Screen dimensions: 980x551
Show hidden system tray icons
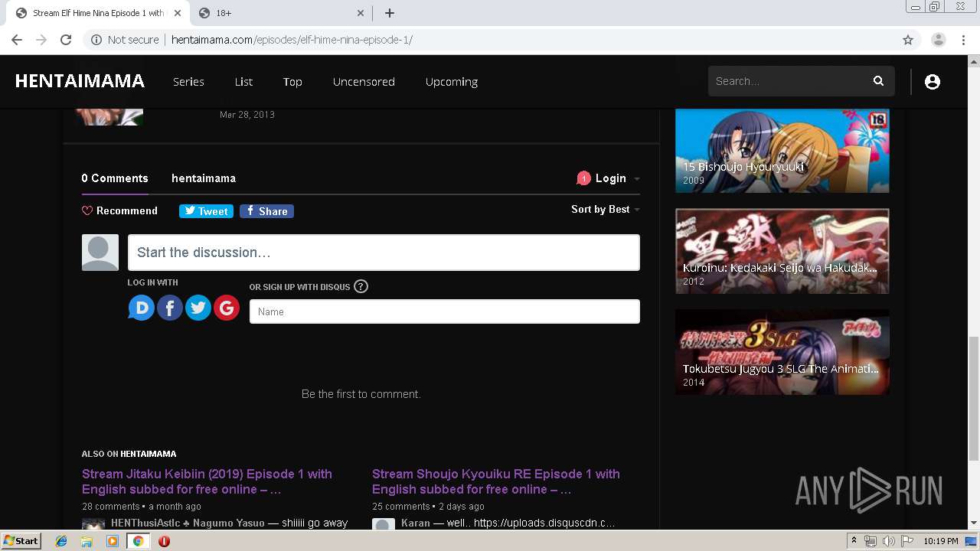coord(854,541)
